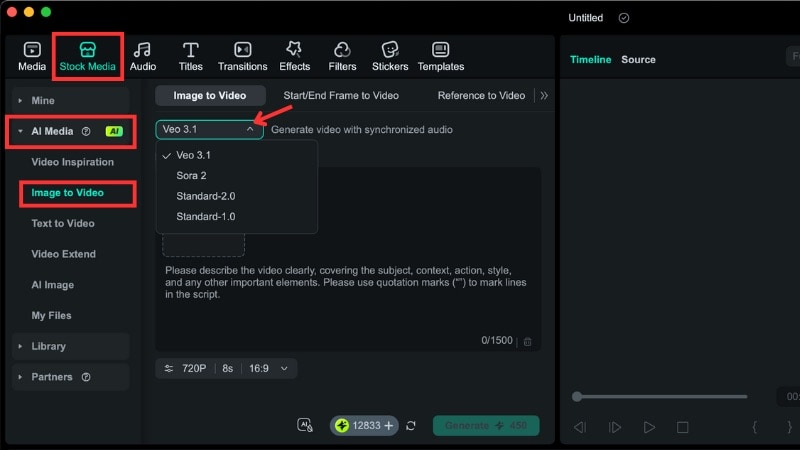This screenshot has height=450, width=800.
Task: Collapse the AI Media section
Action: point(20,131)
